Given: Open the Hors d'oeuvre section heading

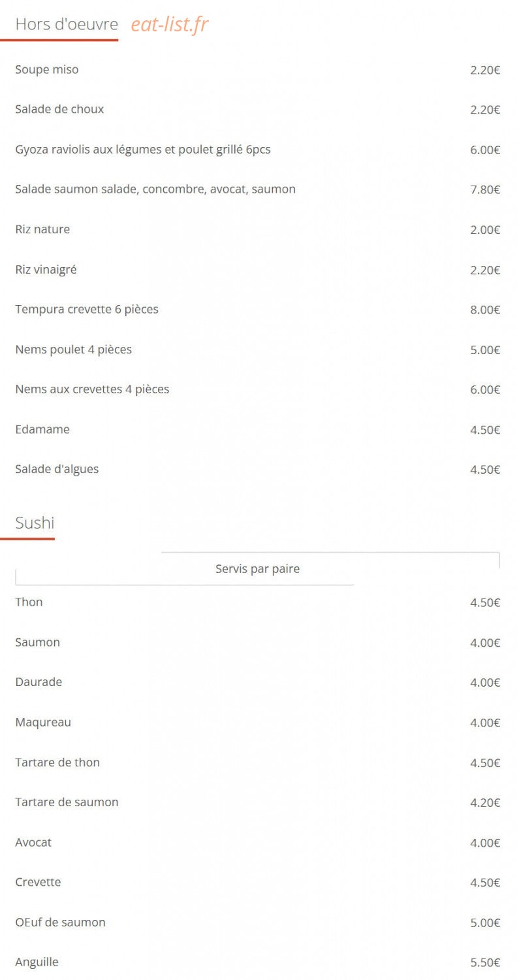Looking at the screenshot, I should tap(67, 25).
